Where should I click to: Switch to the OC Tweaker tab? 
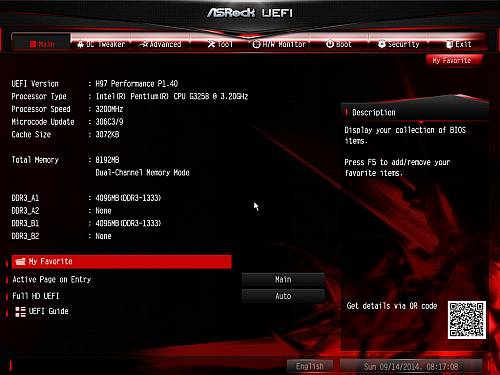[x=101, y=44]
